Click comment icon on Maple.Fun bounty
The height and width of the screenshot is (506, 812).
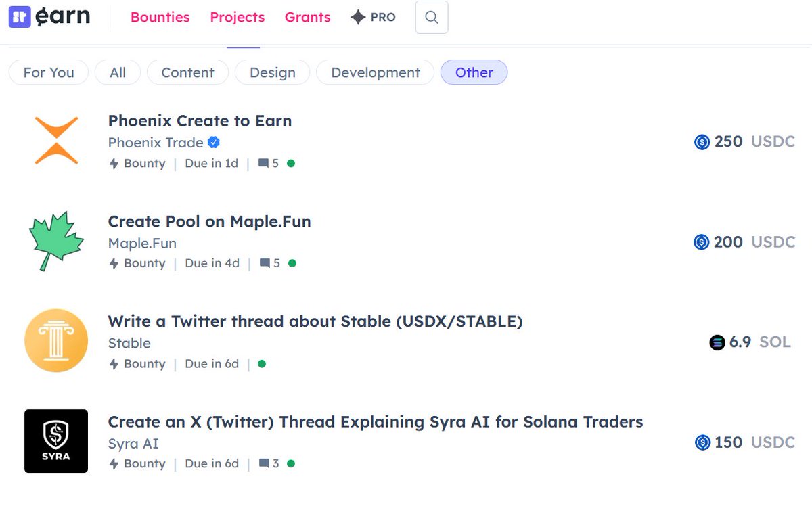click(x=265, y=264)
